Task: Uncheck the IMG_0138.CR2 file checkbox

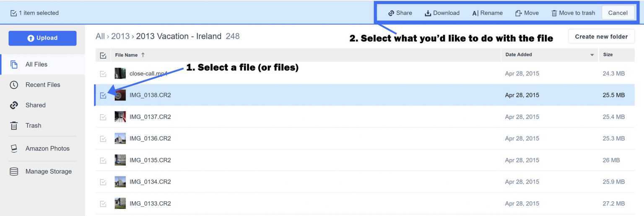Action: [x=103, y=95]
